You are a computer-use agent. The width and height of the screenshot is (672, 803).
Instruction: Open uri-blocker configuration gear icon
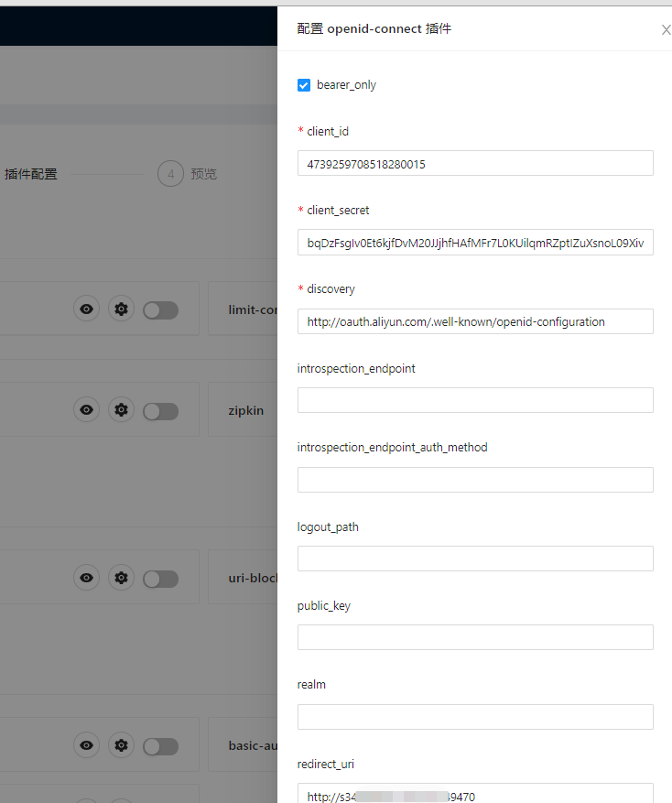click(121, 577)
